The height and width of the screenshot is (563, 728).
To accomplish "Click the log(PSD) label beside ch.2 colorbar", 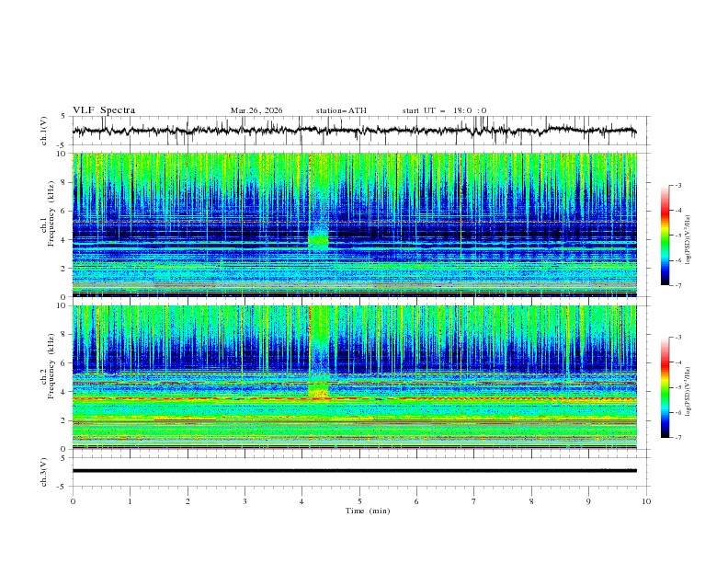I will click(688, 391).
